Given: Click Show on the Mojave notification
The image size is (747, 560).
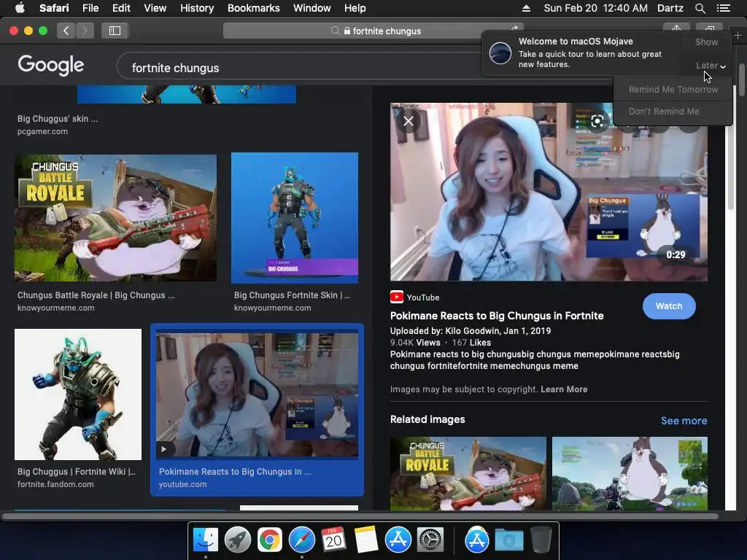Looking at the screenshot, I should pos(706,42).
